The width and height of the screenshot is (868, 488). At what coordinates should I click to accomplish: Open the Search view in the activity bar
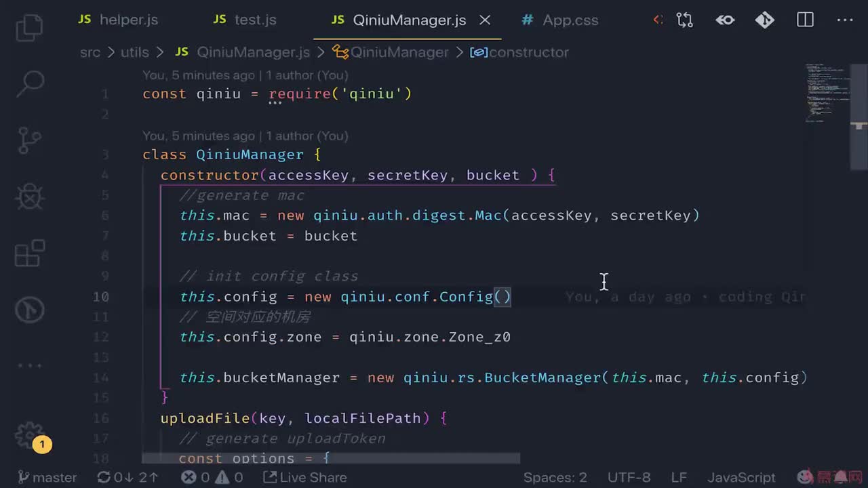tap(29, 83)
